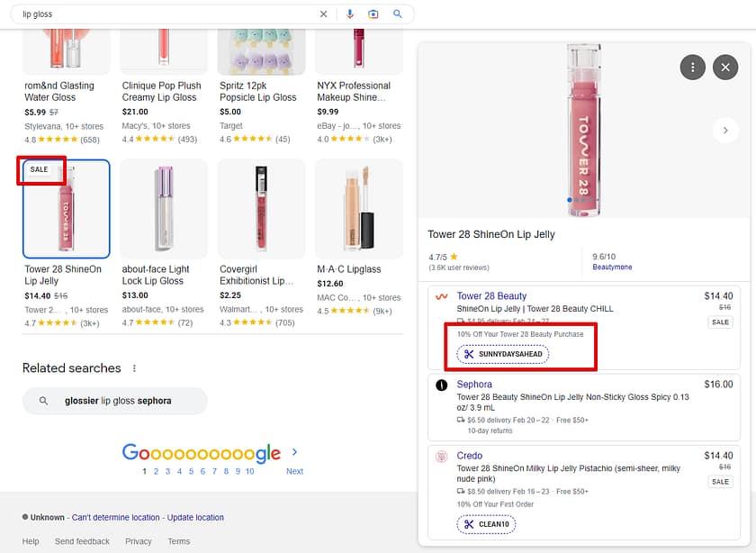Open the Beautymone rating source link
756x553 pixels.
click(x=612, y=267)
